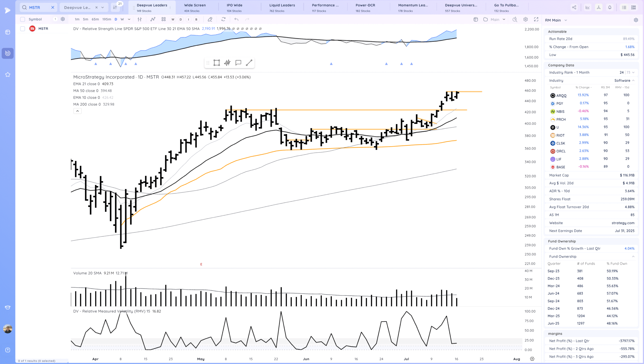Click the share icon in top bar

click(x=574, y=8)
